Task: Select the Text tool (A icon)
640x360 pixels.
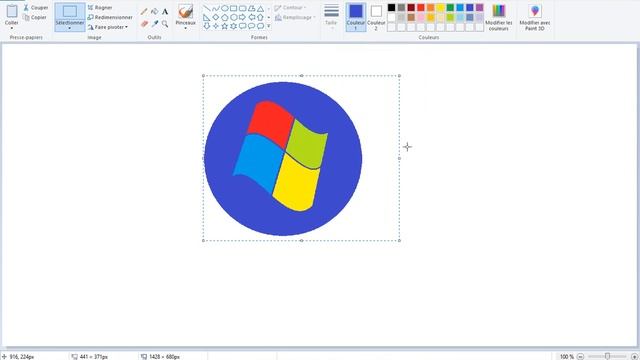Action: click(x=165, y=11)
